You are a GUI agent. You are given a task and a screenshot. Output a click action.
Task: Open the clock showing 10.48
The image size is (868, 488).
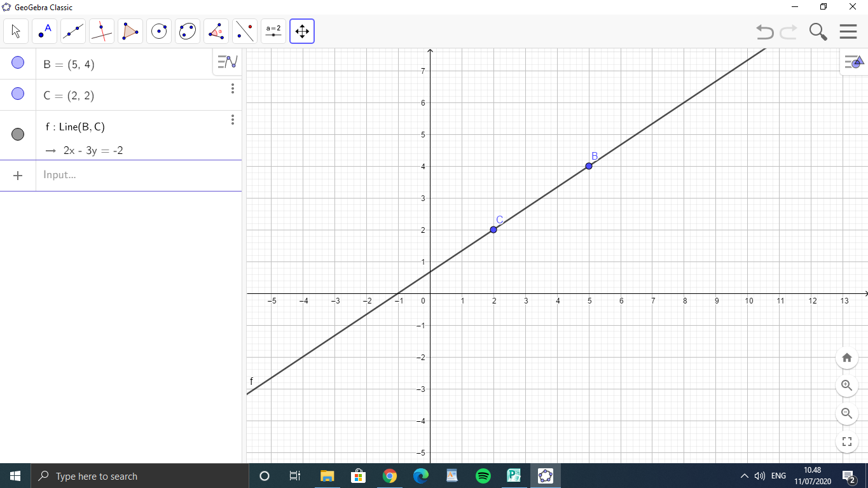click(x=812, y=476)
